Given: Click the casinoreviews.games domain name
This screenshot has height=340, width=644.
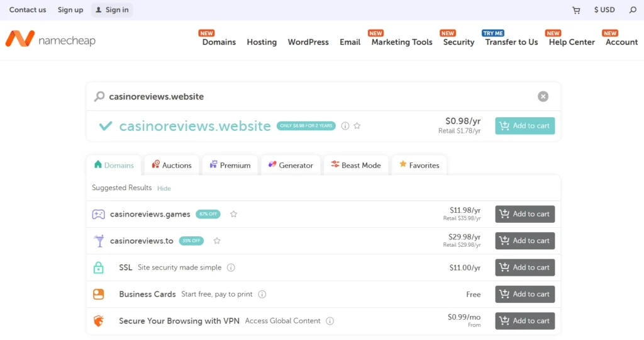Looking at the screenshot, I should [x=150, y=214].
